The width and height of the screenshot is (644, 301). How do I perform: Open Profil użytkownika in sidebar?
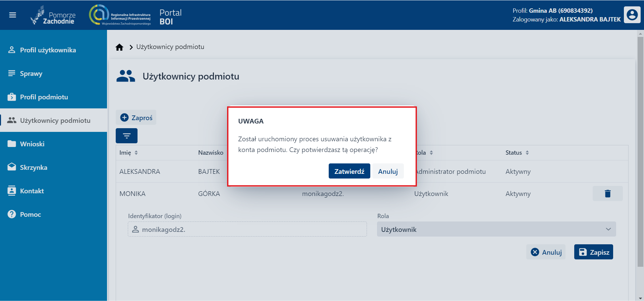(48, 50)
